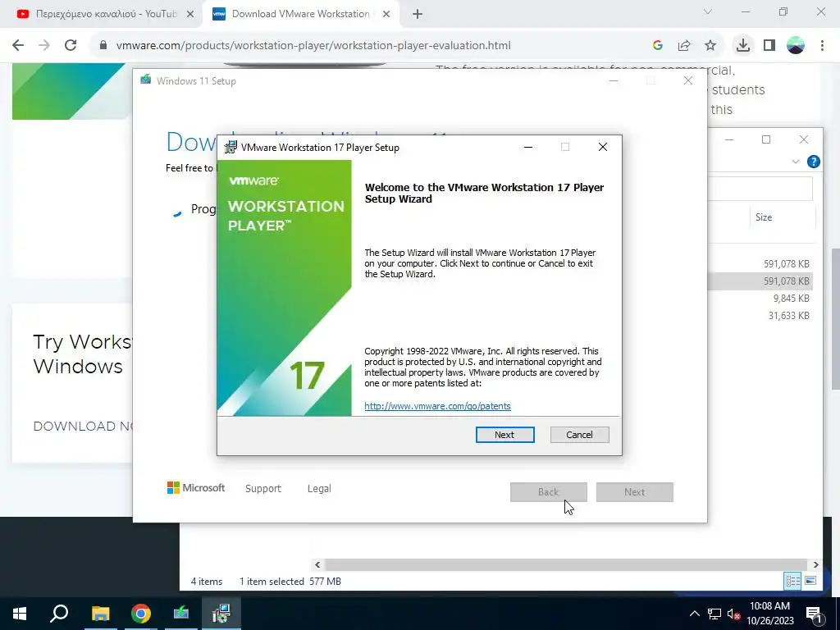
Task: Switch File Explorer to details view
Action: point(793,581)
